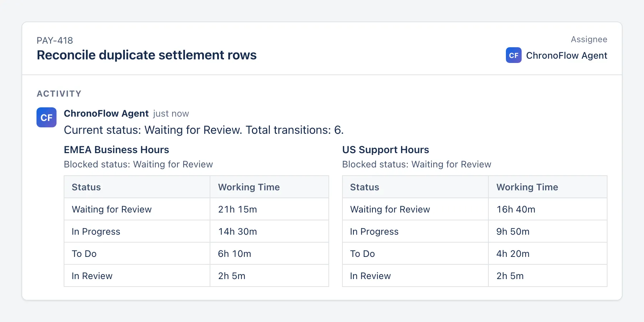
Task: Click the '2h 5m' cell in the EMEA table
Action: pyautogui.click(x=269, y=276)
